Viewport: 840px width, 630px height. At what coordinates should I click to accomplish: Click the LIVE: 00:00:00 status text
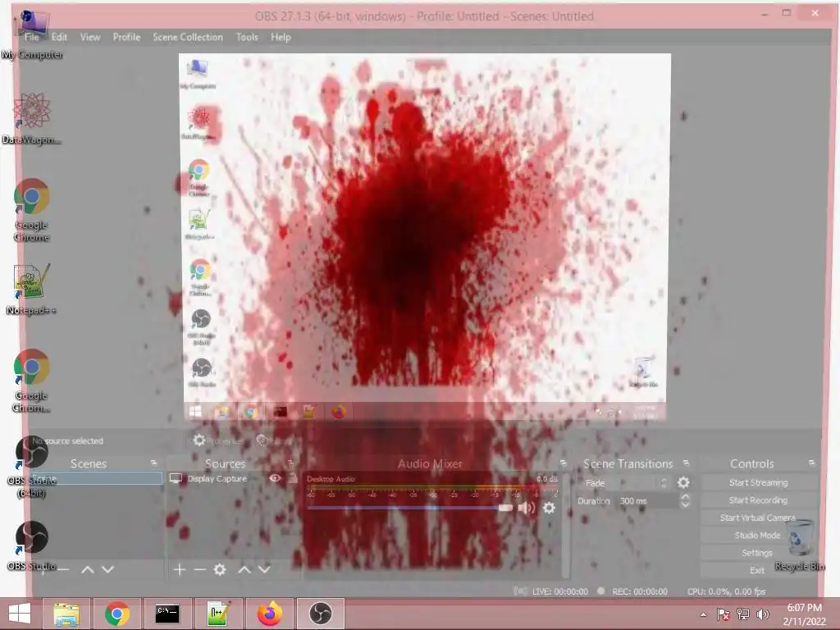pos(559,591)
